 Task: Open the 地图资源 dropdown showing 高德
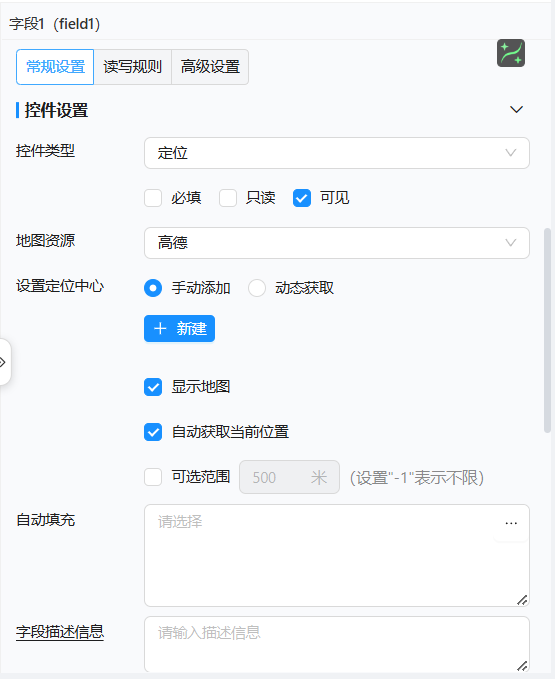click(337, 243)
